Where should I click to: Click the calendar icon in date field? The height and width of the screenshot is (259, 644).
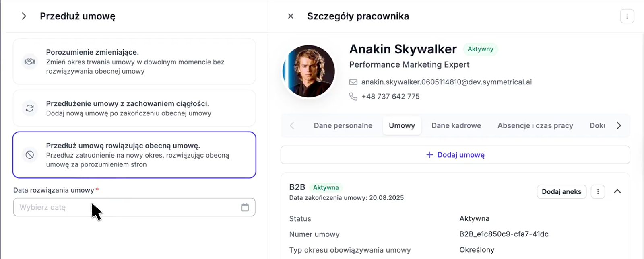tap(245, 207)
